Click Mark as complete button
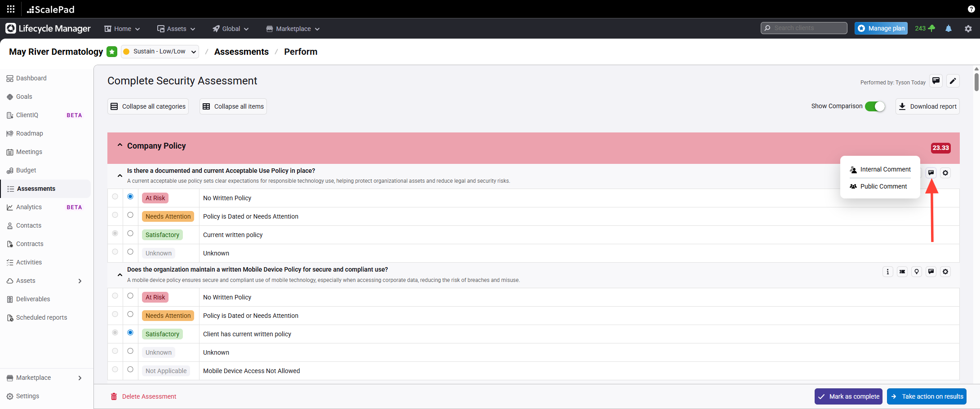Image resolution: width=980 pixels, height=409 pixels. click(848, 396)
